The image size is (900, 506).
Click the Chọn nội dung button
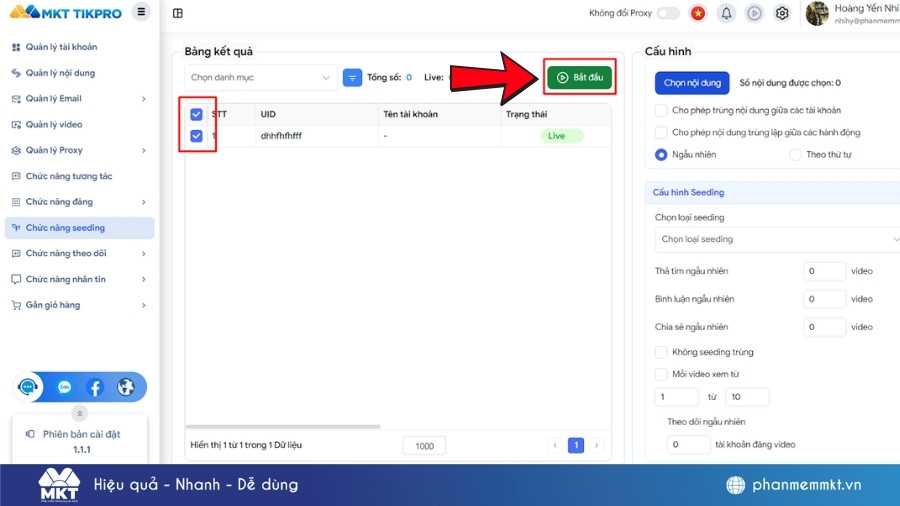pyautogui.click(x=692, y=83)
